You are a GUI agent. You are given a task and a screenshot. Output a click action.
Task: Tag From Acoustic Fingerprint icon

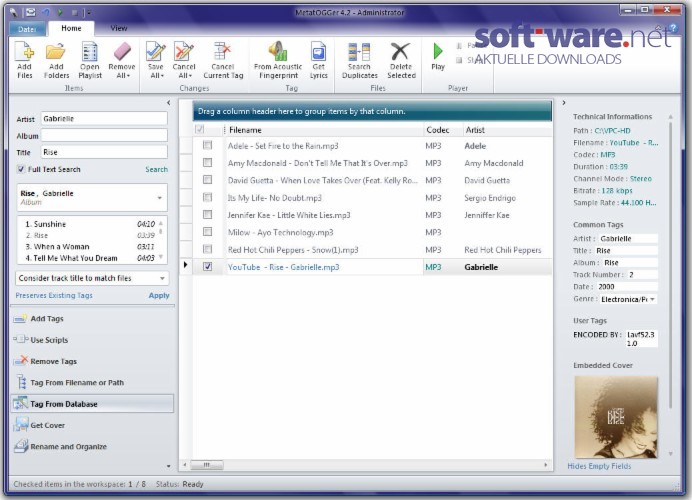pos(278,51)
